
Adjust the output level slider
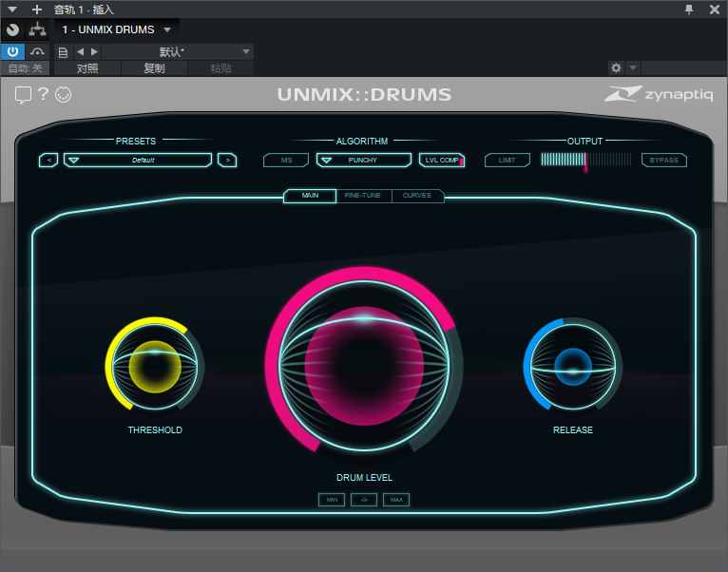click(x=586, y=161)
